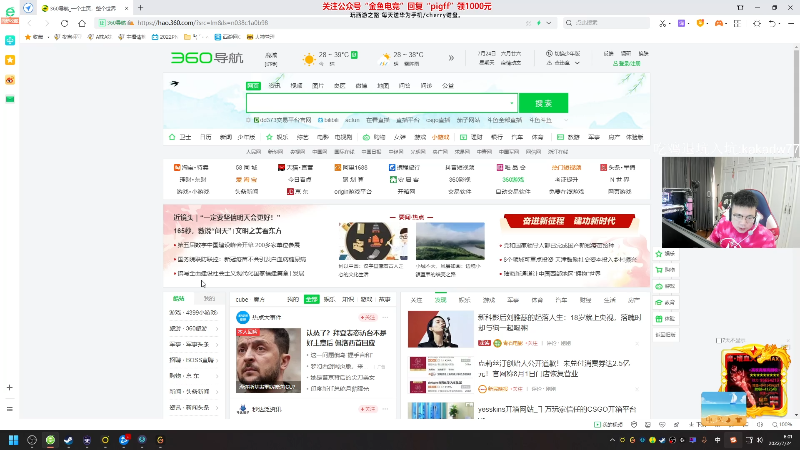Open the sidebar menu lines icon
800x450 pixels.
10,409
